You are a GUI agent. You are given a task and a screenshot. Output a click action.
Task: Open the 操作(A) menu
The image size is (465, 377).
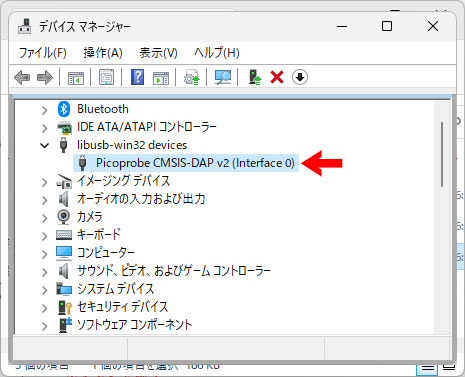(x=103, y=53)
